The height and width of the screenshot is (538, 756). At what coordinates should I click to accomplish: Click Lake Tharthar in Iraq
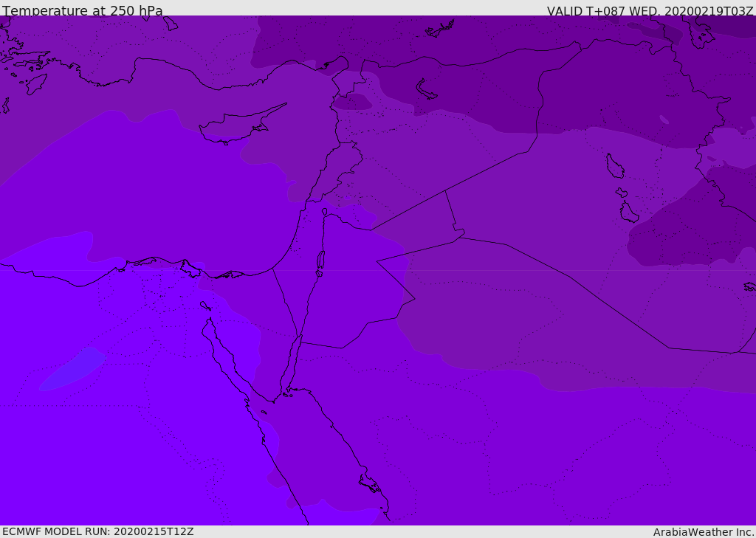click(614, 166)
